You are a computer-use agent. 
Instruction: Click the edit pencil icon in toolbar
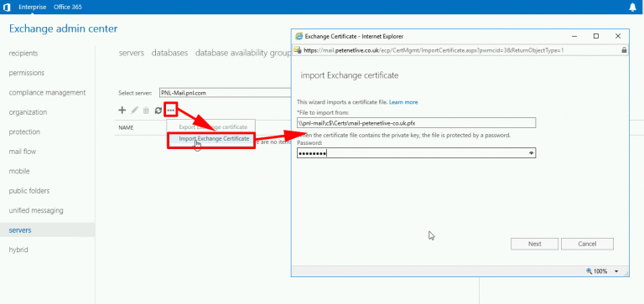point(134,110)
